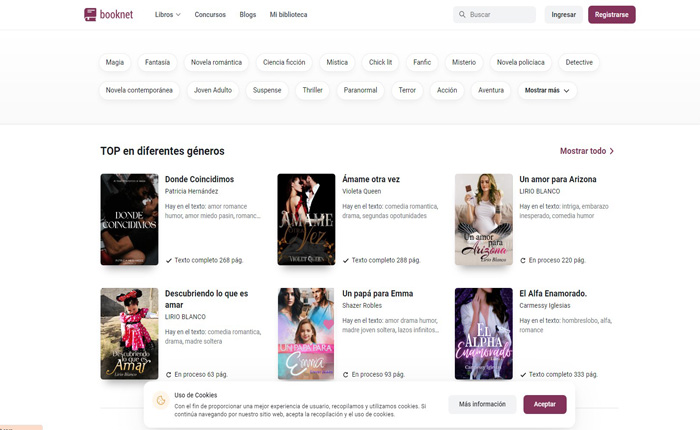
Task: Expand genres with Mostrar más
Action: 548,90
